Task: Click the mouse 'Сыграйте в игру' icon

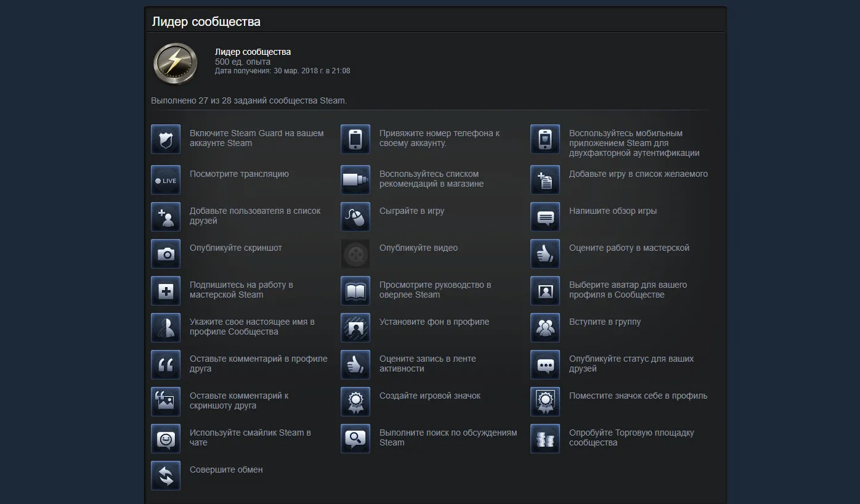Action: (355, 217)
